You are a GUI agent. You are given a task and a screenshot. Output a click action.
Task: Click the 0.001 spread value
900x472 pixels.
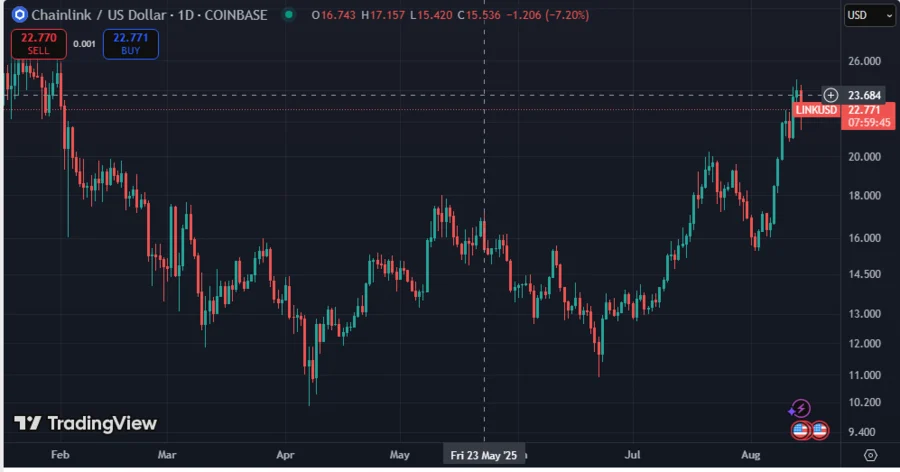click(84, 44)
